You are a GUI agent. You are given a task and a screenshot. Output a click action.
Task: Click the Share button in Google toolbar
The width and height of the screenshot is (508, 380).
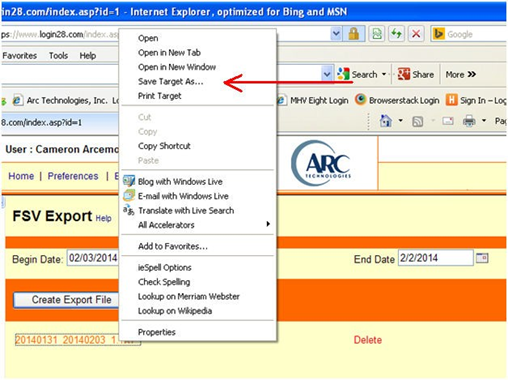click(x=416, y=74)
